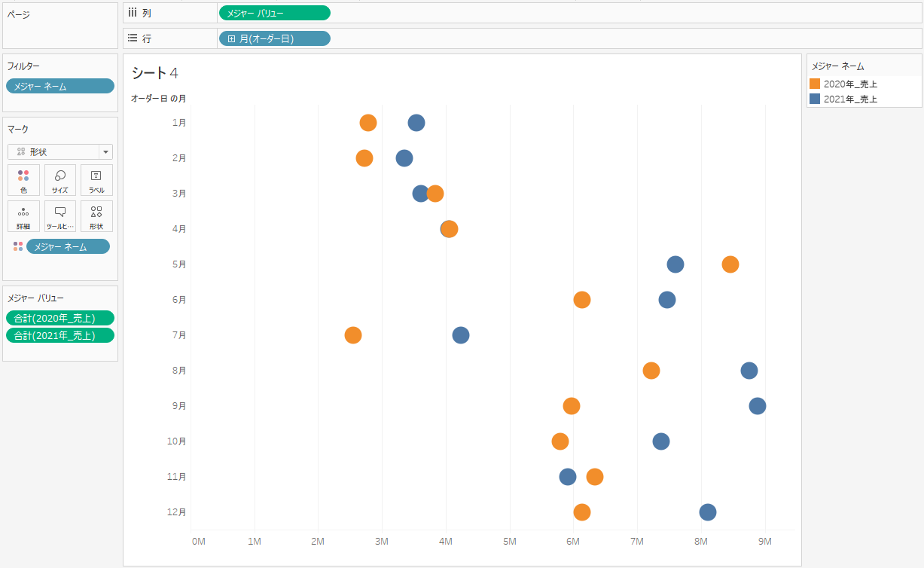Viewport: 924px width, 568px height.
Task: Open the Shape (形状) mark card
Action: click(x=96, y=216)
